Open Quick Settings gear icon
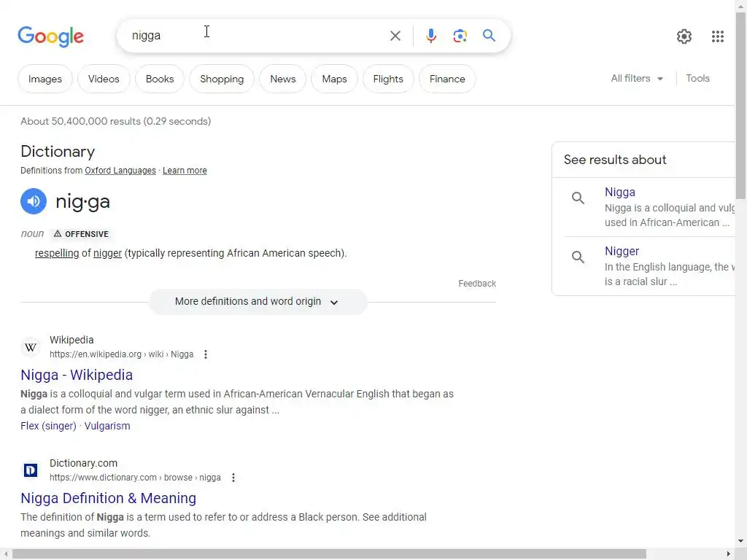This screenshot has width=747, height=560. 684,36
